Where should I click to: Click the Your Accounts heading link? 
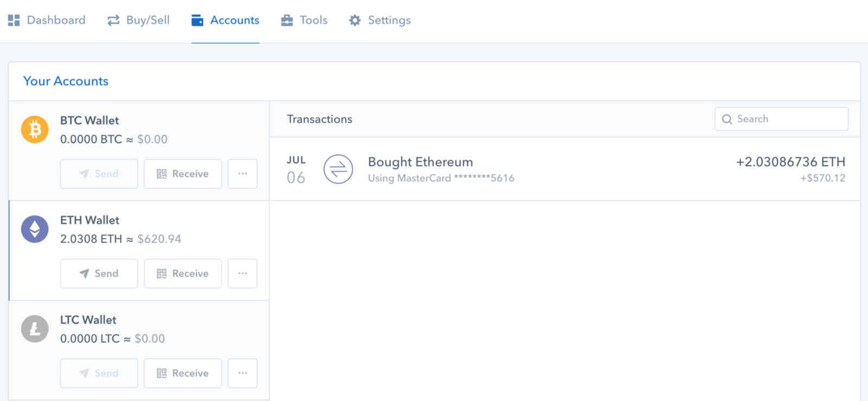[66, 81]
